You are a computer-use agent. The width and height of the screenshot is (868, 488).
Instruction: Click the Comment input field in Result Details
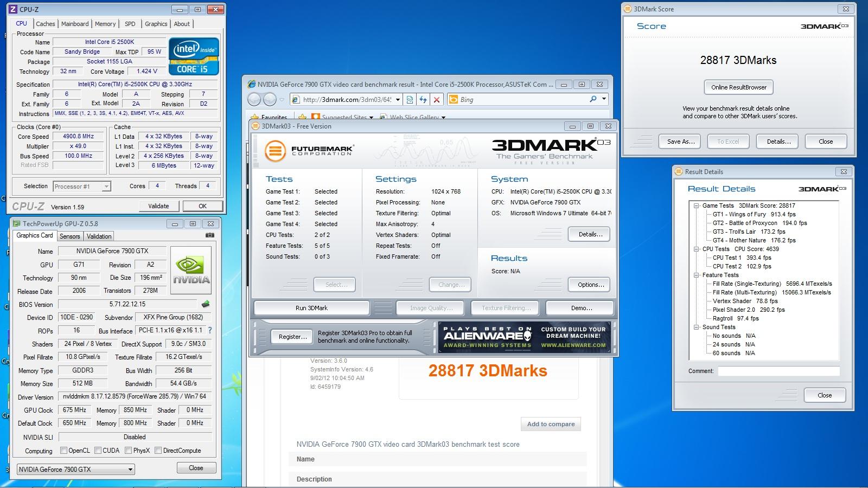pyautogui.click(x=778, y=371)
